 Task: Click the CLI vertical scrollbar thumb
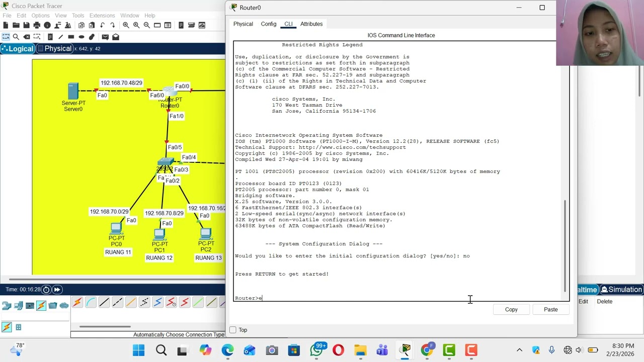coord(566,245)
